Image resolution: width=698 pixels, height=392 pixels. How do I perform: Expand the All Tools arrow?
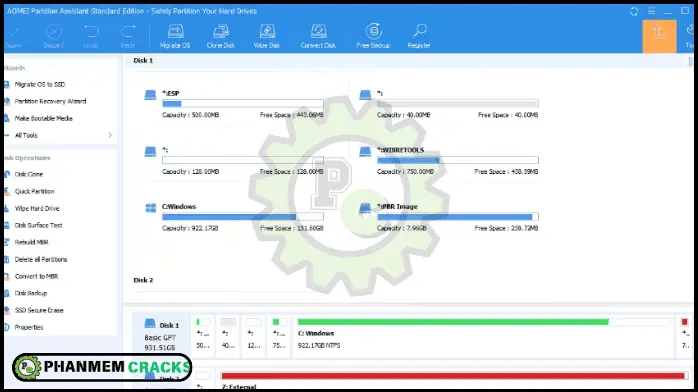pos(110,135)
